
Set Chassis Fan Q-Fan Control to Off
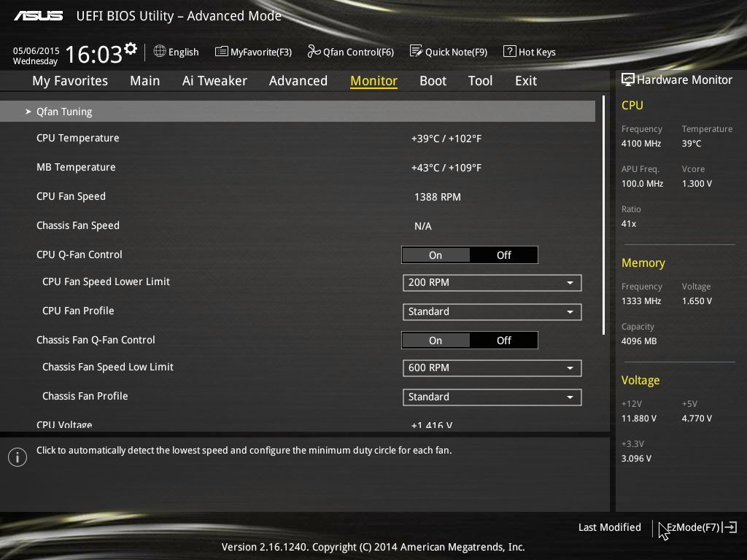pos(503,341)
